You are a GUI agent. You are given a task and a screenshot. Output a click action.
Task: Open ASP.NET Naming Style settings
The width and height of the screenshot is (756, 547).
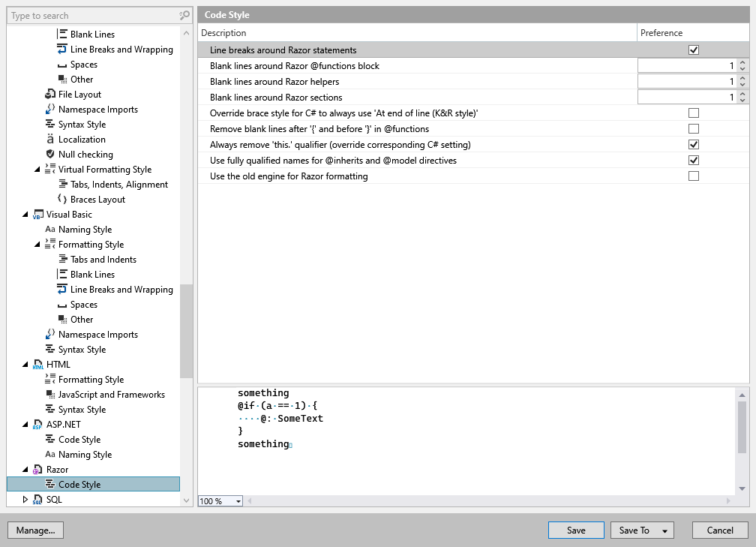pyautogui.click(x=85, y=455)
